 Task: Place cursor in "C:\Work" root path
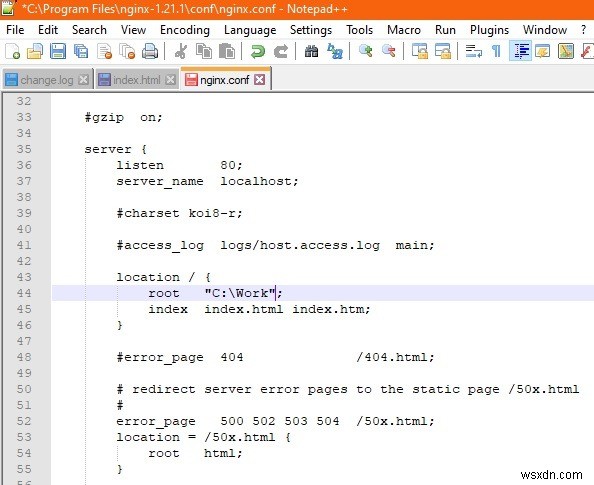coord(239,293)
